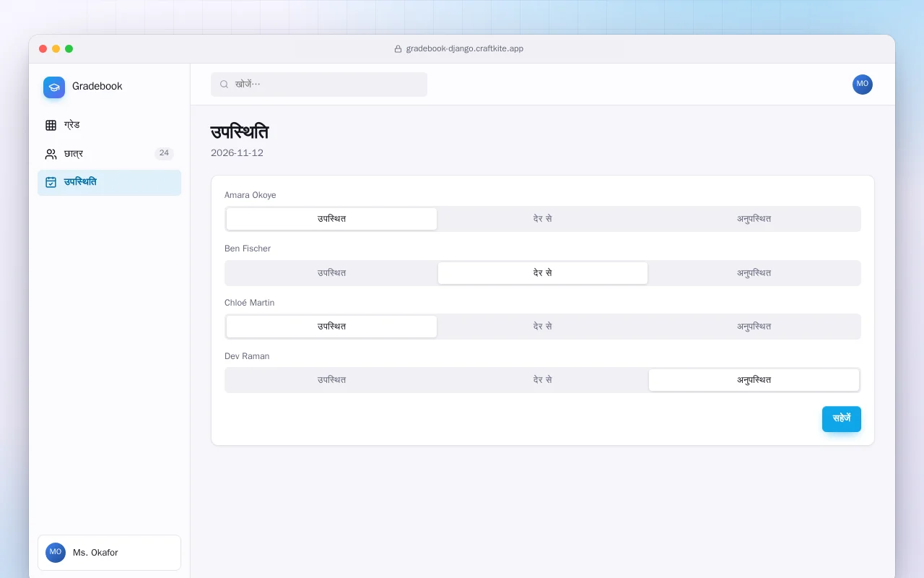Click the grid icon next to ग्रेड

tap(51, 125)
